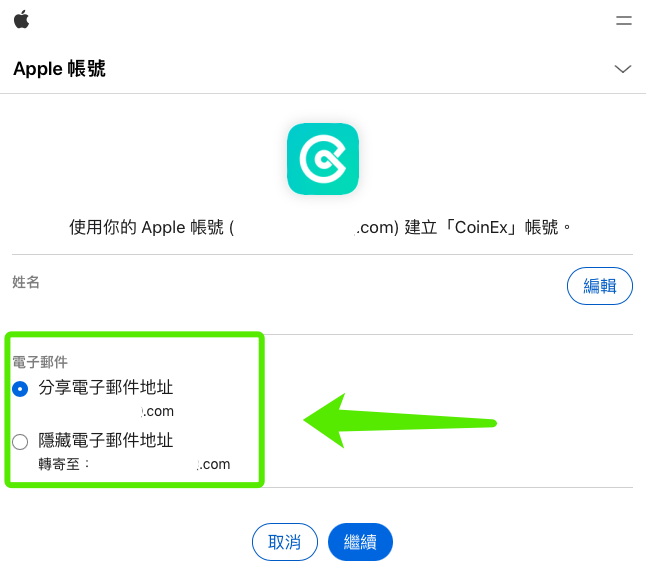
Task: Click the 繼續 button
Action: pos(360,542)
